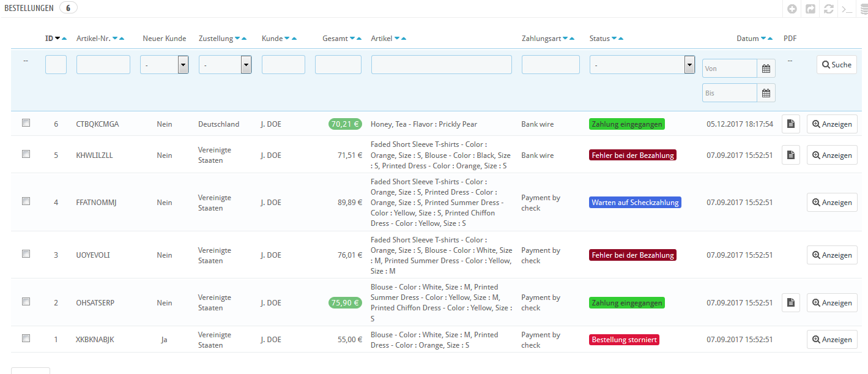Click the Artikel filter text field
This screenshot has height=374, width=868.
tap(441, 64)
